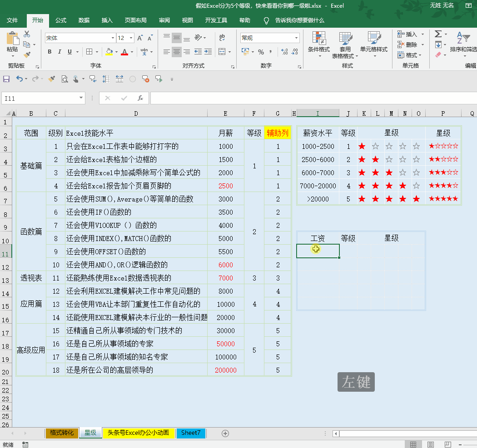Click 告诉我你想要做什么 search box

tap(299, 20)
